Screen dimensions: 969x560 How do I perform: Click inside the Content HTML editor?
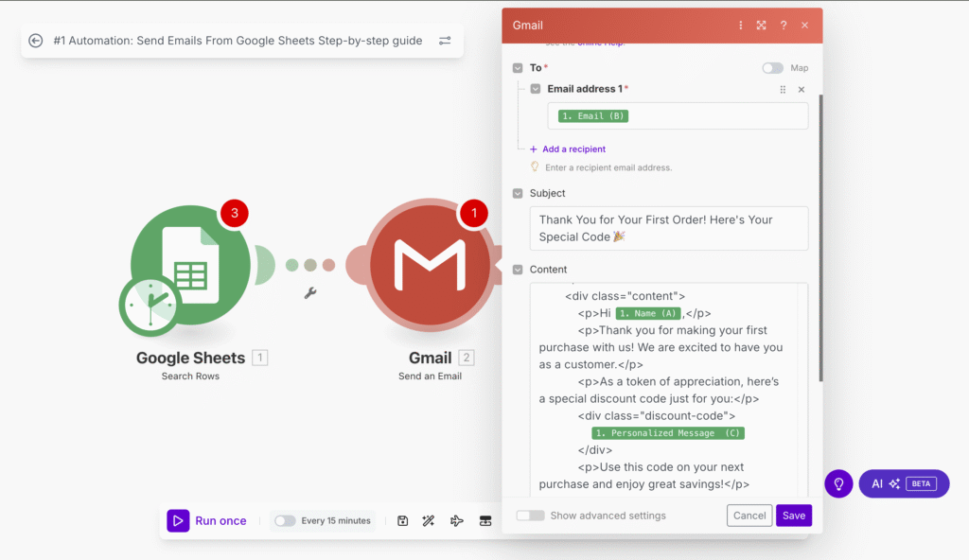(669, 390)
